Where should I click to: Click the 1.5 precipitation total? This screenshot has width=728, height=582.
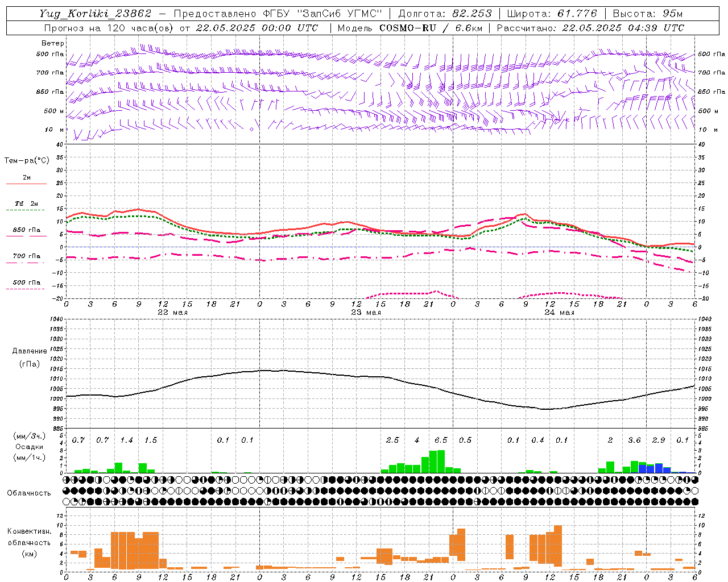(x=151, y=440)
